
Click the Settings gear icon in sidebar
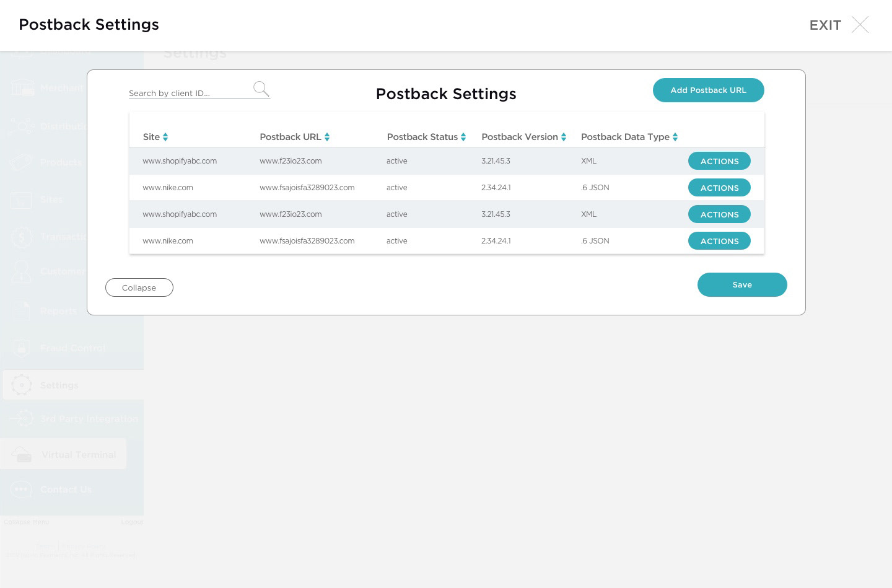(22, 385)
